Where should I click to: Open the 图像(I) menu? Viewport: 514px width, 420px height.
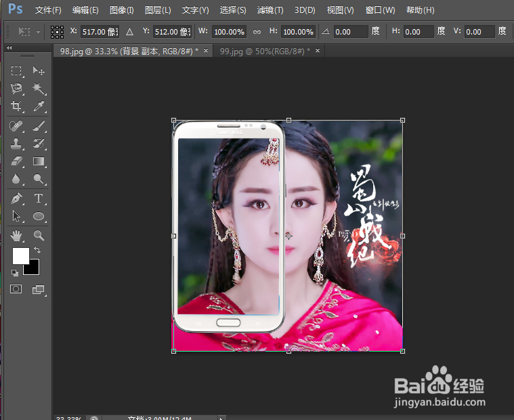coord(122,10)
